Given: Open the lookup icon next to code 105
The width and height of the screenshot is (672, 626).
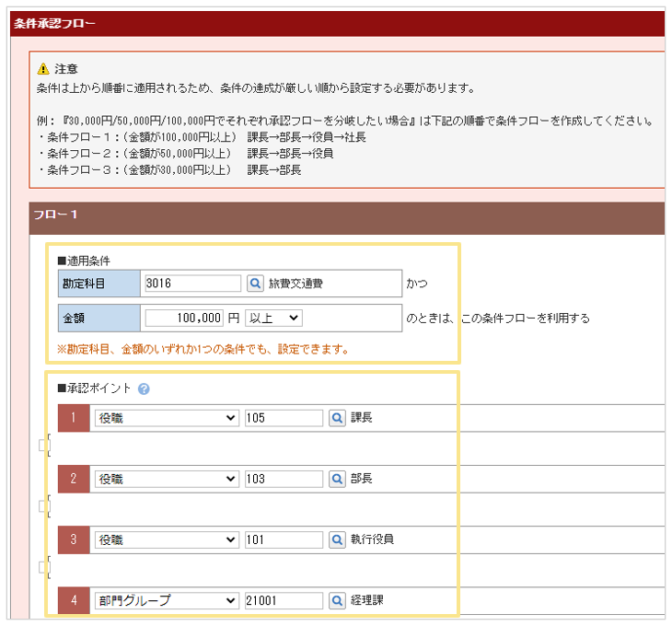Looking at the screenshot, I should pyautogui.click(x=338, y=418).
